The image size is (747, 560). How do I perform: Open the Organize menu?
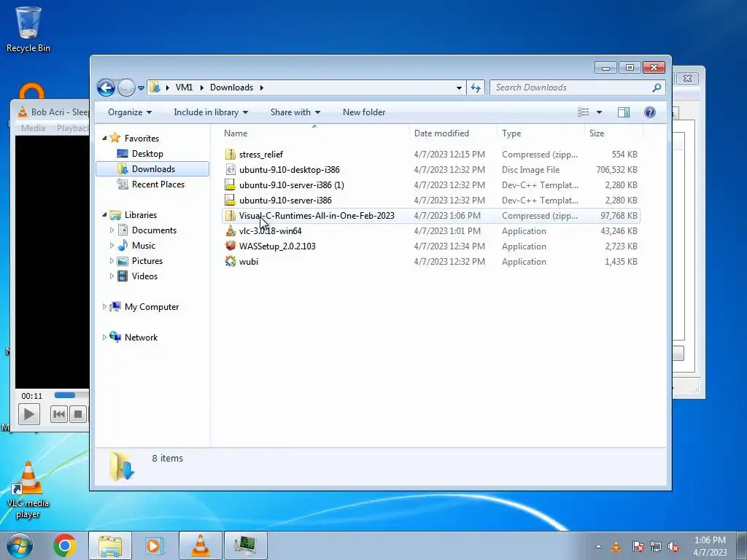[x=130, y=112]
